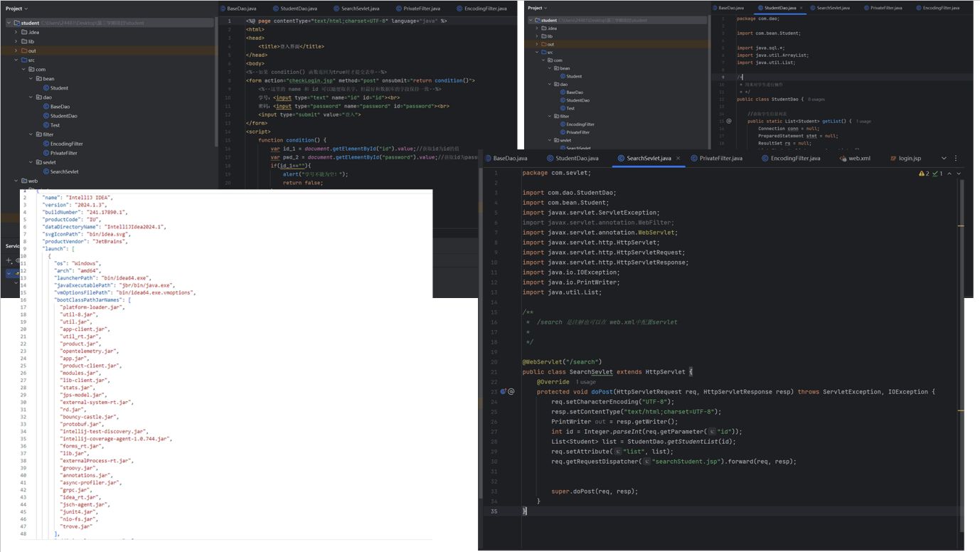The height and width of the screenshot is (552, 980).
Task: Click the green typo checkmark indicator
Action: (937, 174)
